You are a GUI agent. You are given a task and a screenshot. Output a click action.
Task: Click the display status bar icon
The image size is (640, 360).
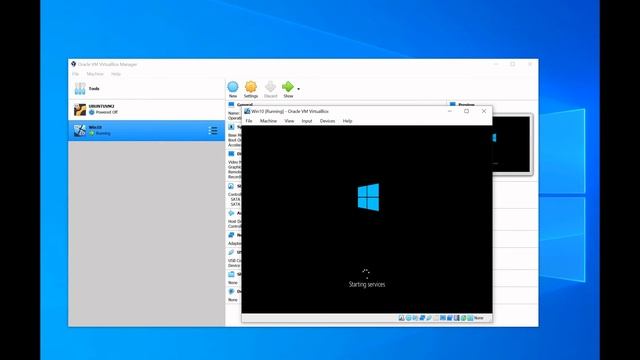443,318
